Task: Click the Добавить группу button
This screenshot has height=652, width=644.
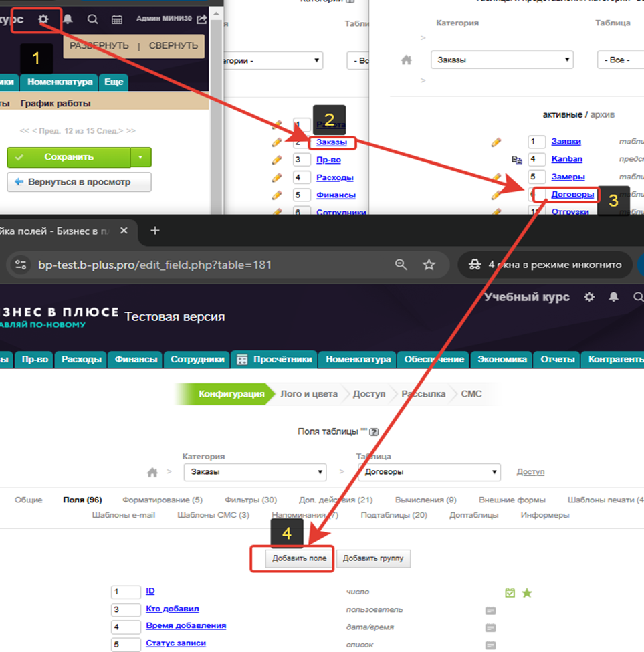Action: [x=373, y=558]
